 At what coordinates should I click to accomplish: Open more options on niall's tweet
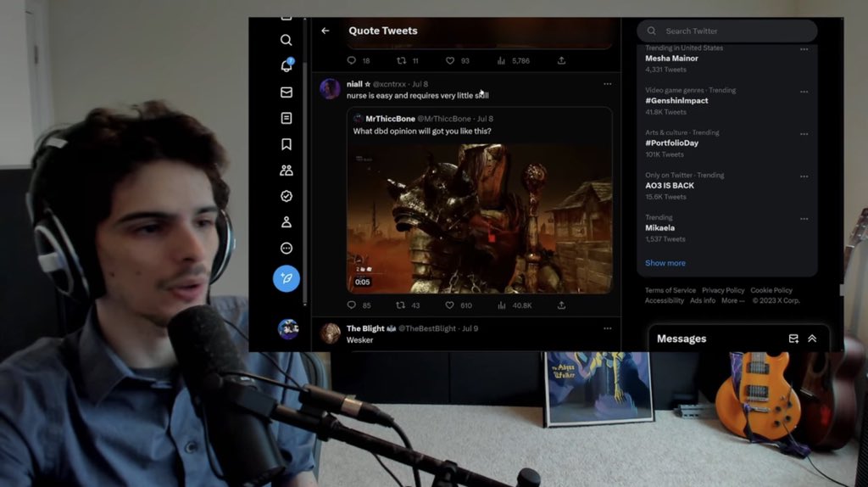pyautogui.click(x=607, y=84)
